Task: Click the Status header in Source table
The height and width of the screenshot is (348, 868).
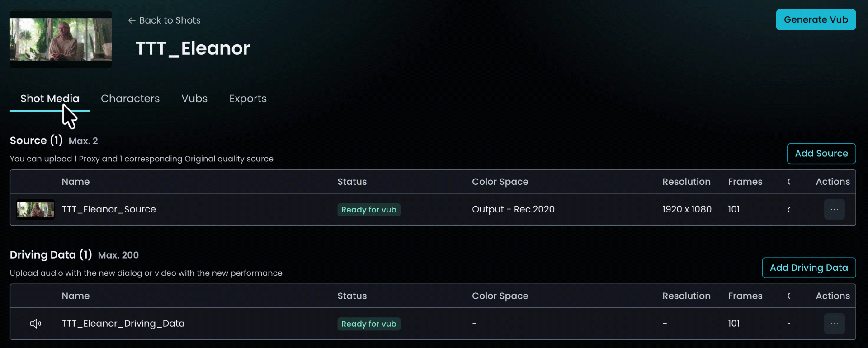Action: coord(352,182)
